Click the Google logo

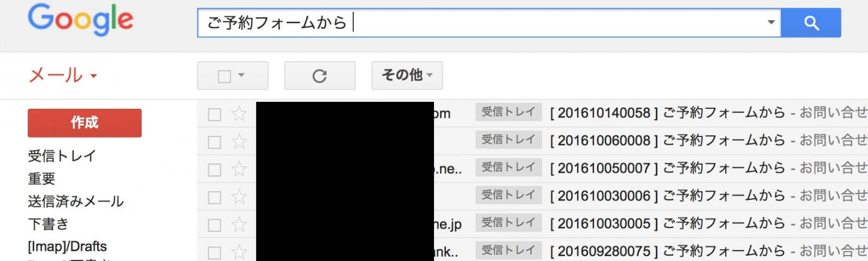pyautogui.click(x=80, y=19)
